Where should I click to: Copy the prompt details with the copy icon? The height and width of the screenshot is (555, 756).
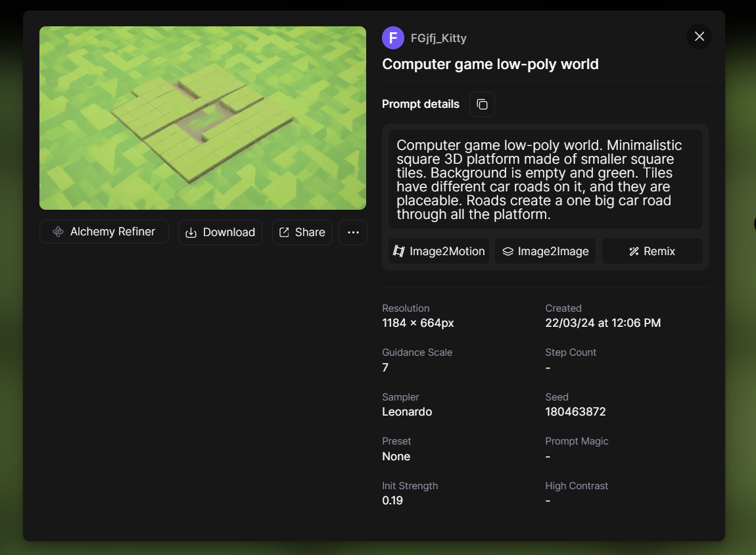click(482, 105)
